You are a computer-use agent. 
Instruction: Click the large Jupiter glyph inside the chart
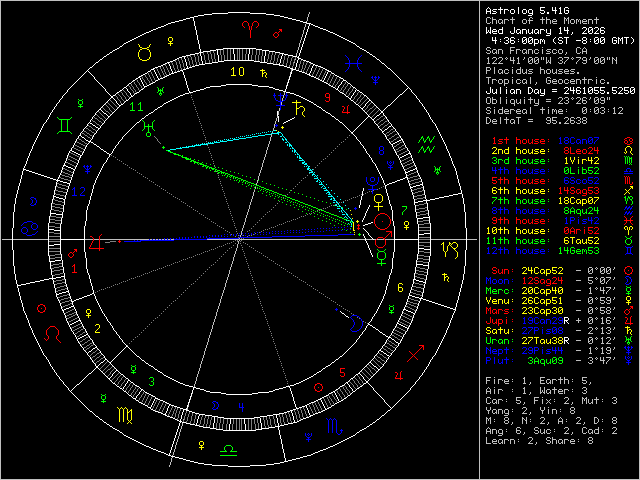coord(96,243)
